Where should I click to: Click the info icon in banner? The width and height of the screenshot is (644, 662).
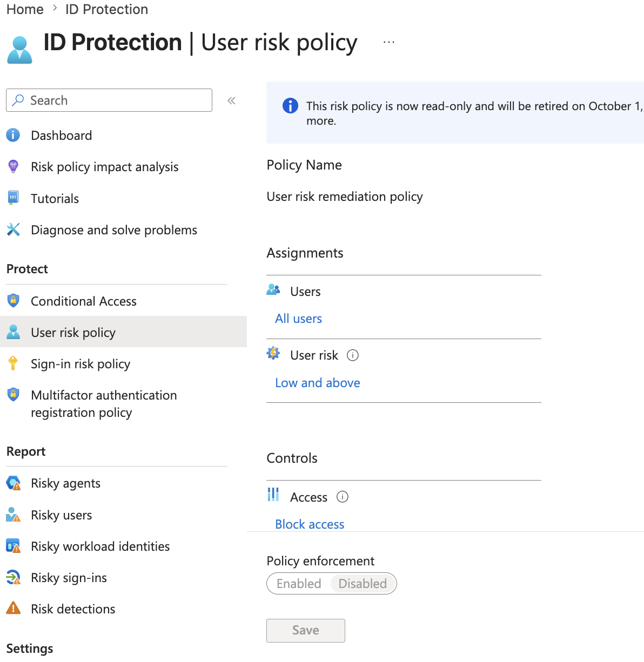(x=290, y=106)
